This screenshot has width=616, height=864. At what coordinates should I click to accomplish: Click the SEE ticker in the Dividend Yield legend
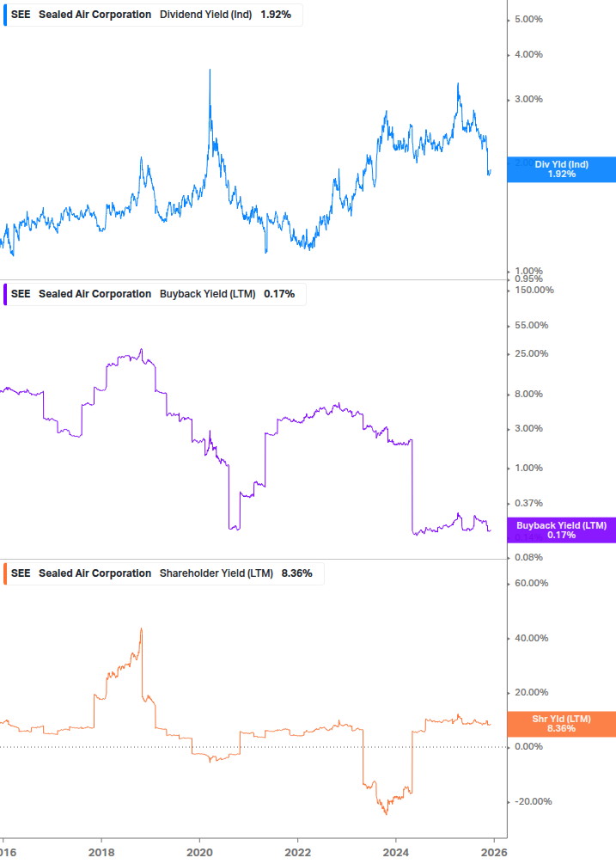coord(21,15)
